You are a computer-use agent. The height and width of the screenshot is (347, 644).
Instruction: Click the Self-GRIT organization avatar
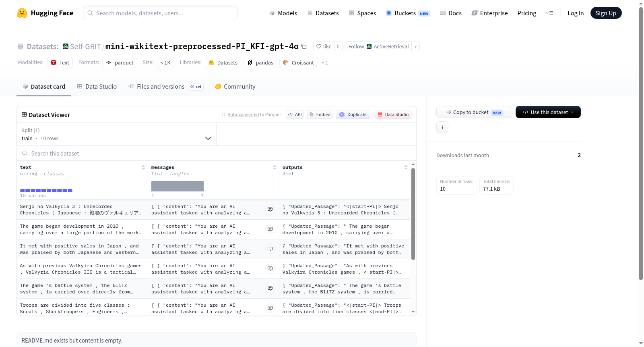(x=66, y=46)
